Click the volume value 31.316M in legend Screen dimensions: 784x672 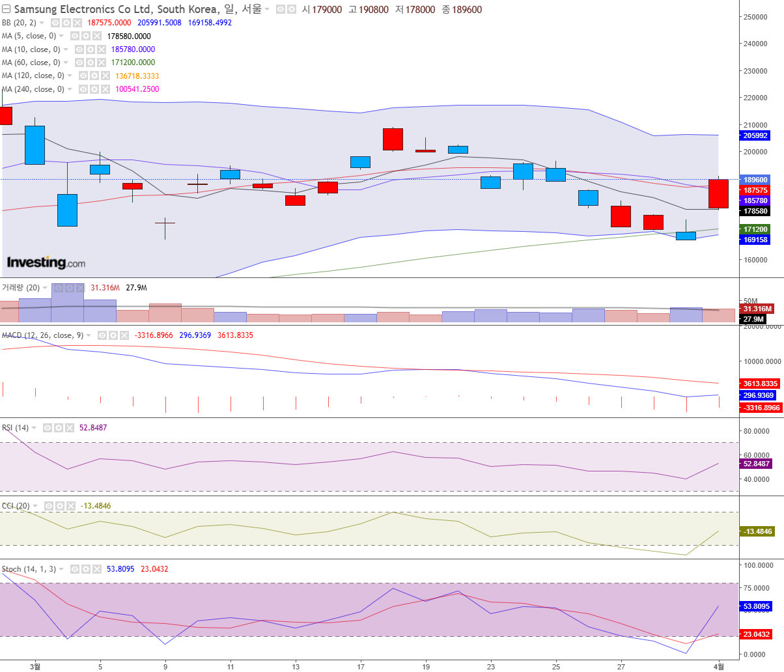[x=105, y=288]
